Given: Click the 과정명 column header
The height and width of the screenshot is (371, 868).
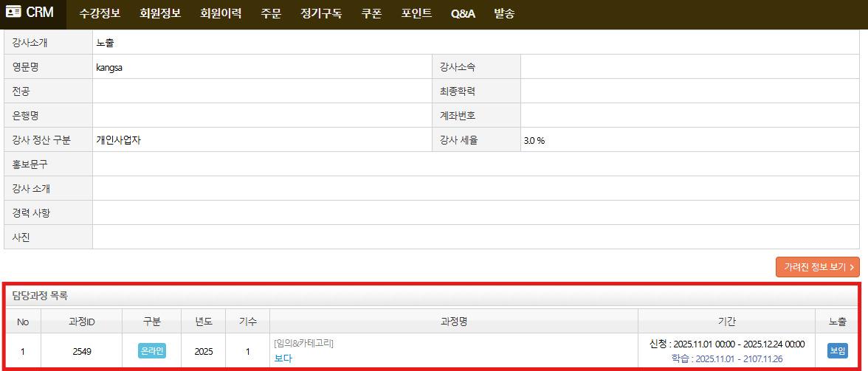Looking at the screenshot, I should coord(453,322).
